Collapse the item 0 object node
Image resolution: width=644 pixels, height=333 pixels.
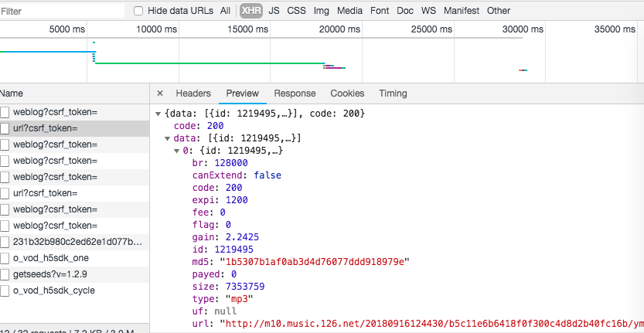click(x=177, y=151)
